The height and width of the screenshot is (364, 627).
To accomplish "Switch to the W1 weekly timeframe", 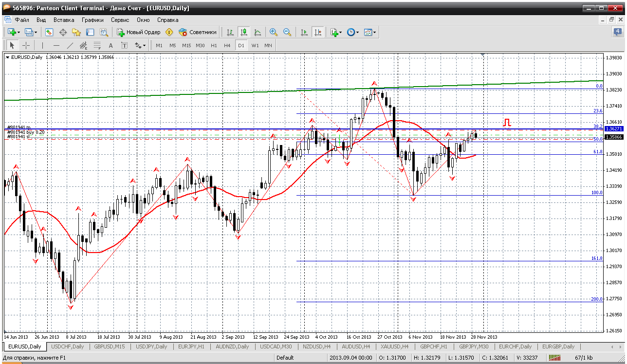I will (x=255, y=45).
